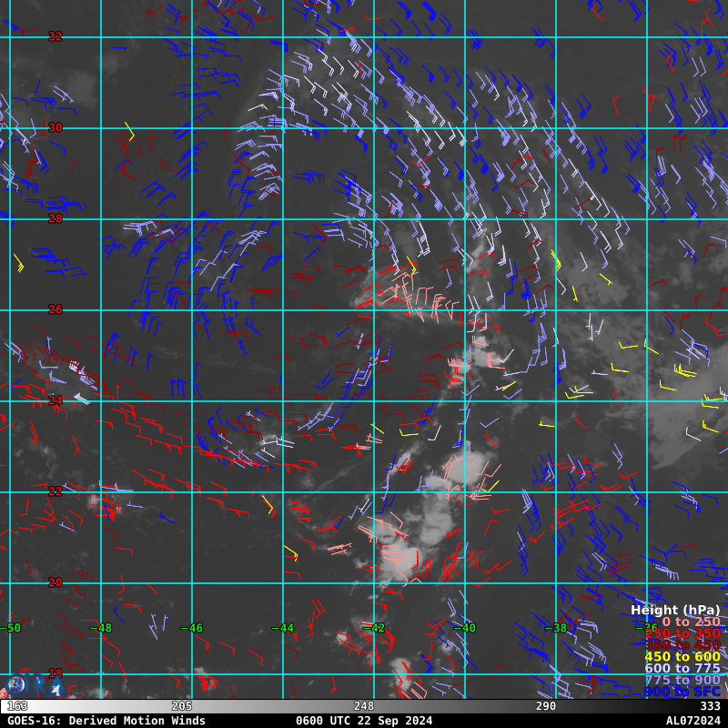The height and width of the screenshot is (728, 728).
Task: Select the latitude label 32
Action: tap(56, 36)
